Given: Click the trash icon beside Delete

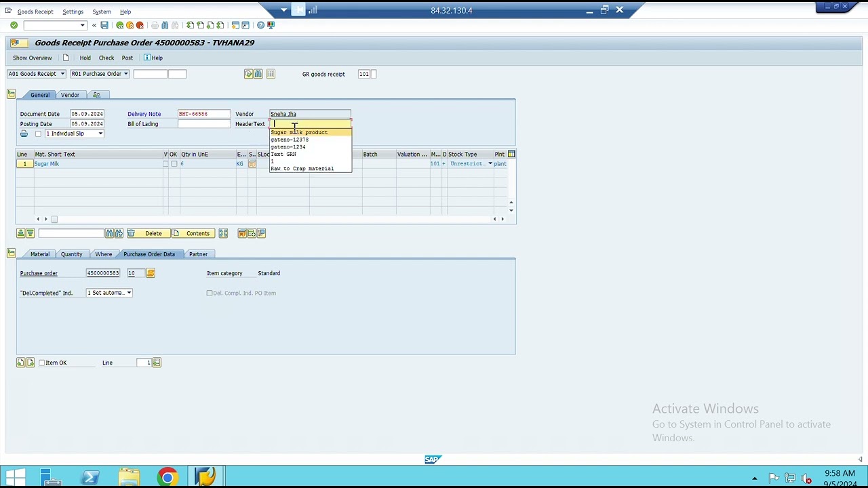Looking at the screenshot, I should click(131, 233).
